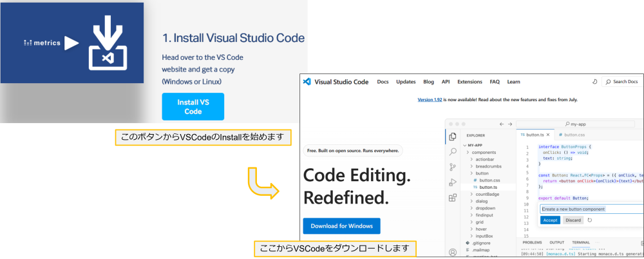
Task: Open the Version 1.92 link
Action: click(x=430, y=99)
